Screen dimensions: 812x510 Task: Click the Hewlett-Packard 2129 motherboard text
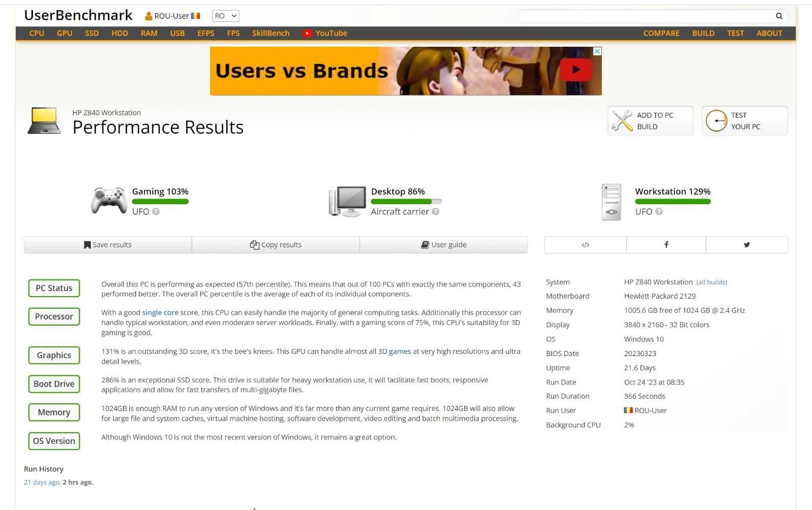[660, 296]
